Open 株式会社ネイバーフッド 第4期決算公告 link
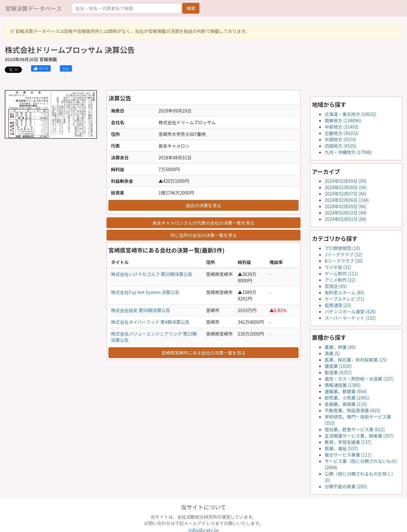The height and width of the screenshot is (532, 407). pyautogui.click(x=150, y=322)
